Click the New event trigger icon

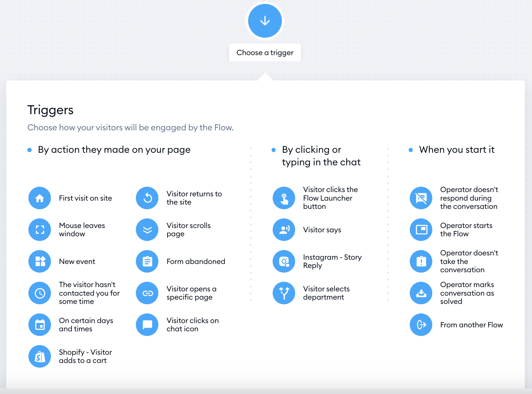coord(40,261)
